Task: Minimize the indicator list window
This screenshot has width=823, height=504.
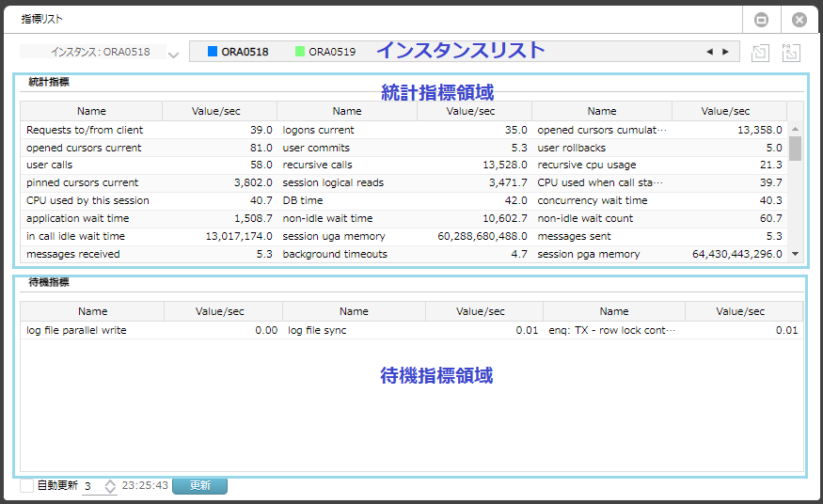Action: [761, 20]
